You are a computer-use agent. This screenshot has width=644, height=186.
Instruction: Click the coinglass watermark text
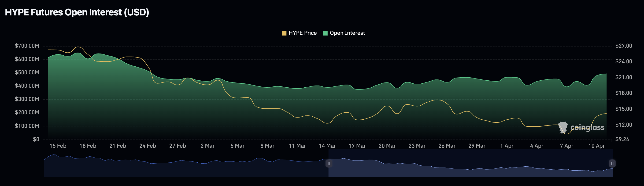587,128
